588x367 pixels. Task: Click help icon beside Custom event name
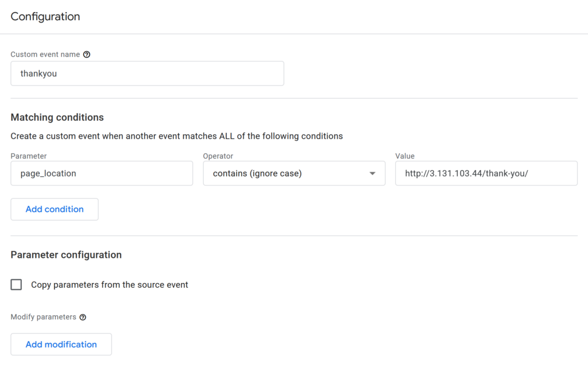click(87, 55)
